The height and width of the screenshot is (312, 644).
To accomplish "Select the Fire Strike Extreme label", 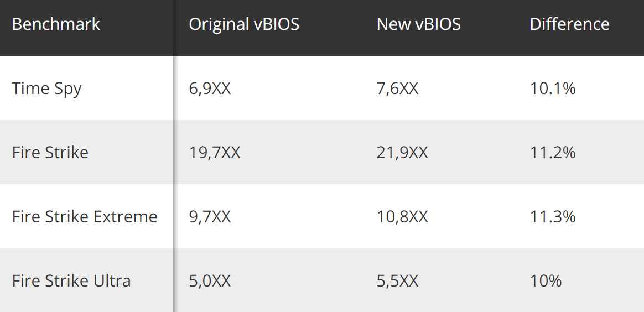I will 85,216.
